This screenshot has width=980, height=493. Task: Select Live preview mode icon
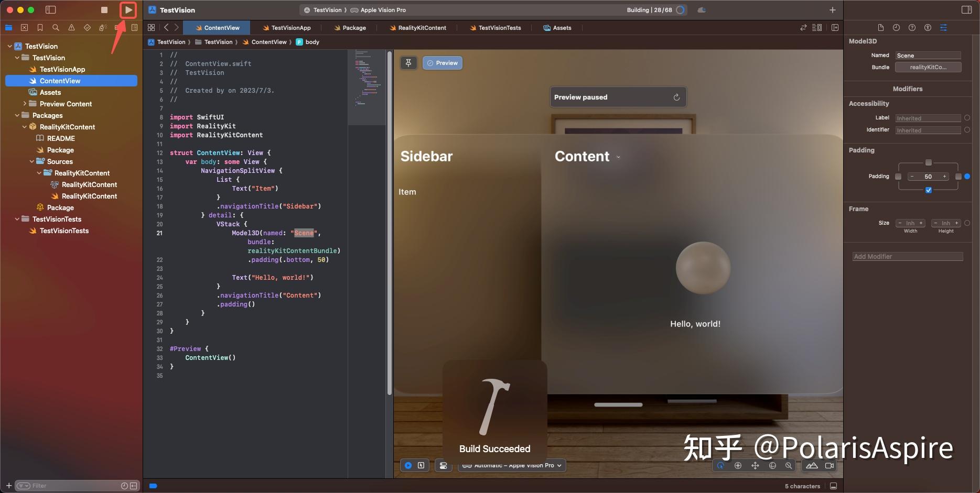pos(408,465)
